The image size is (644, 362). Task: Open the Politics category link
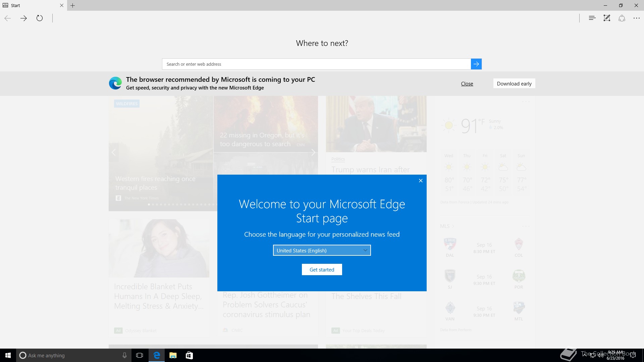coord(338,159)
